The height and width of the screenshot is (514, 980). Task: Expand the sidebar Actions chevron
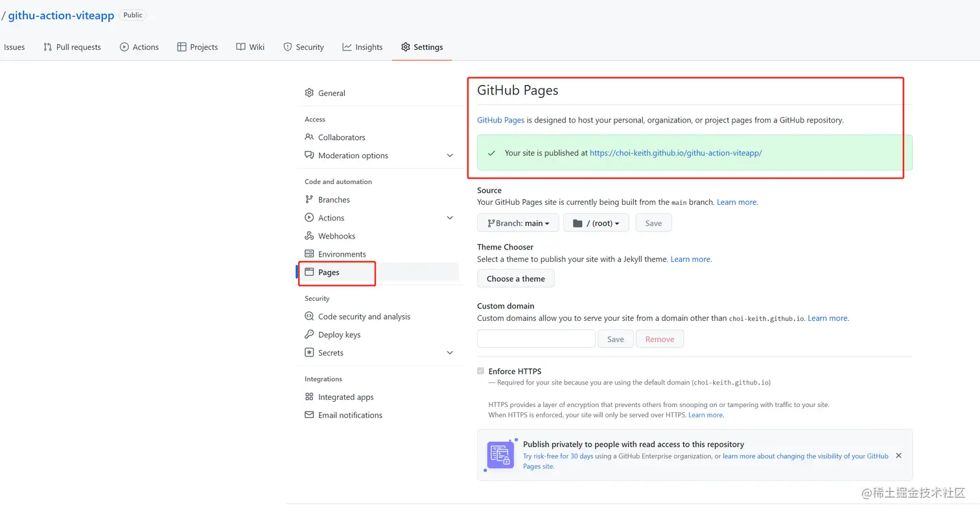coord(450,217)
